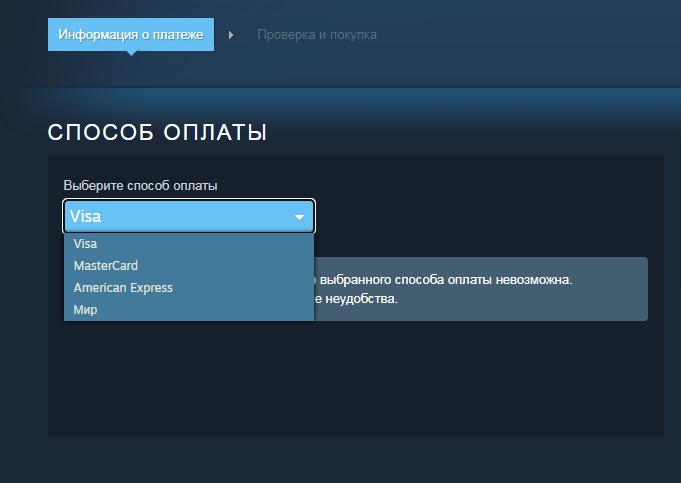This screenshot has height=483, width=681.
Task: Click the Информация о платеже step tab
Action: point(131,34)
